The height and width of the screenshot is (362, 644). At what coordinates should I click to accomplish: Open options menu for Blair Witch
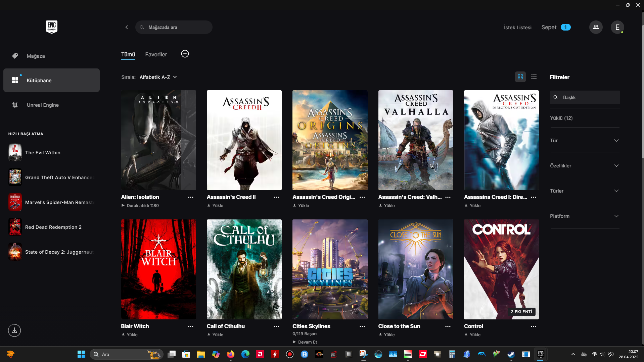coord(191,326)
